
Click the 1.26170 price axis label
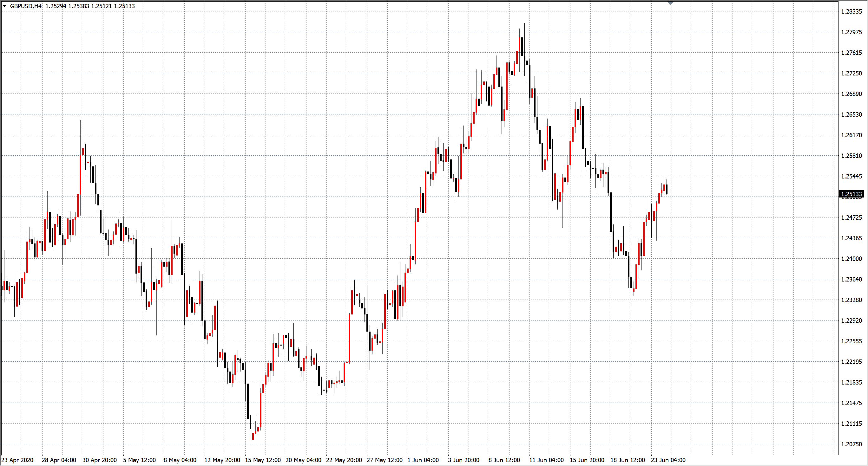852,135
